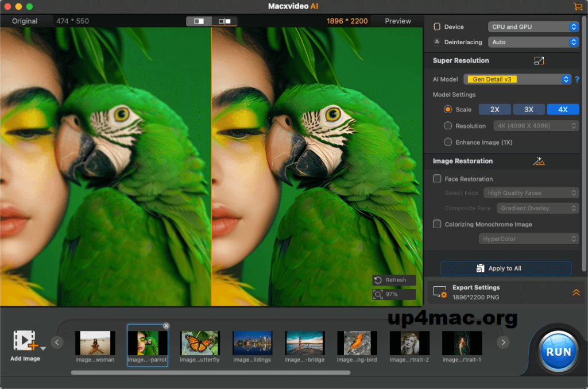The image size is (588, 389).
Task: Check Colorizing Monochrome Image option
Action: pos(437,224)
